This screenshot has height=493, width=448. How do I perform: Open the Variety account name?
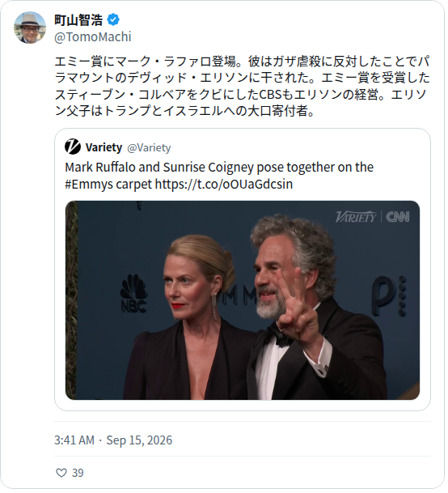pos(104,148)
